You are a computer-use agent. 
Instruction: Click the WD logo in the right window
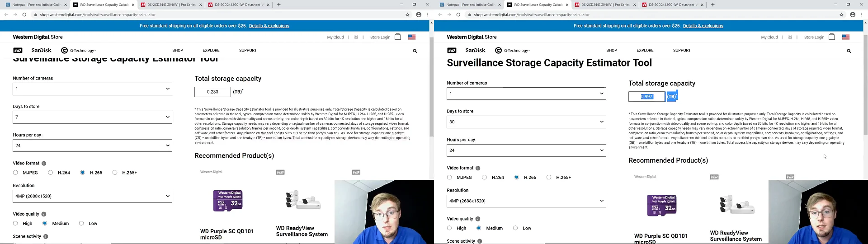[x=452, y=50]
